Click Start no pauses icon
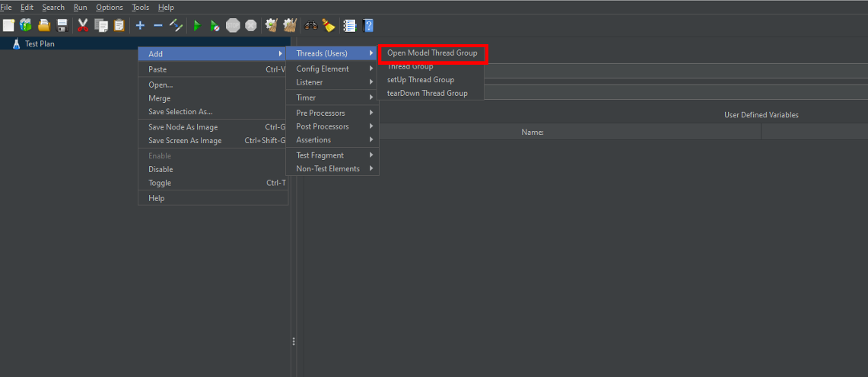This screenshot has width=868, height=377. (215, 25)
